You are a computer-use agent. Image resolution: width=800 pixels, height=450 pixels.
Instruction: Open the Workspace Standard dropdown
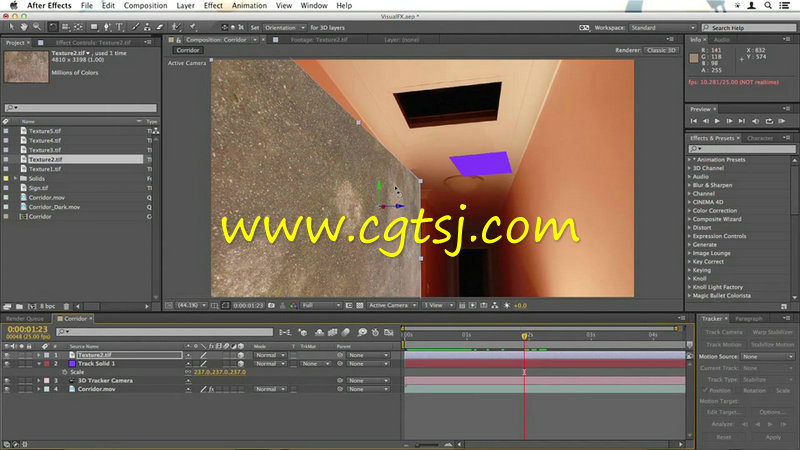point(662,28)
